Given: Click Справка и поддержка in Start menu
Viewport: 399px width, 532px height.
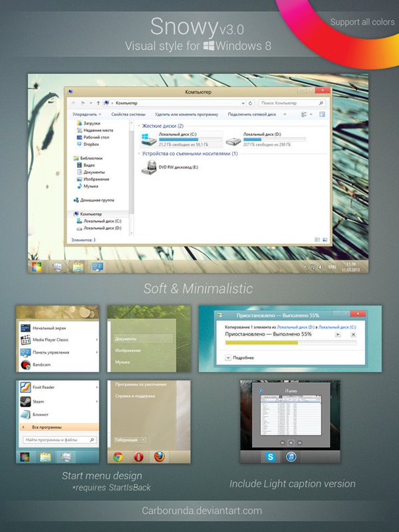Looking at the screenshot, I should point(135,396).
